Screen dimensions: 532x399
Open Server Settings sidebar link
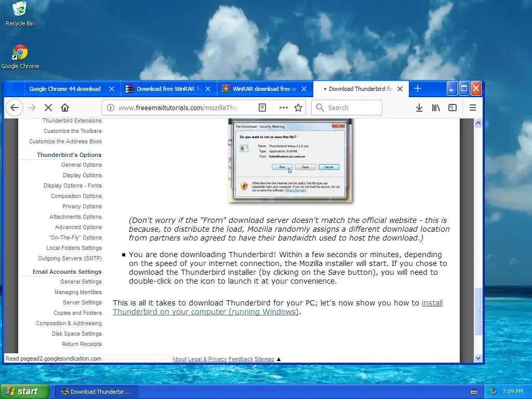[82, 303]
